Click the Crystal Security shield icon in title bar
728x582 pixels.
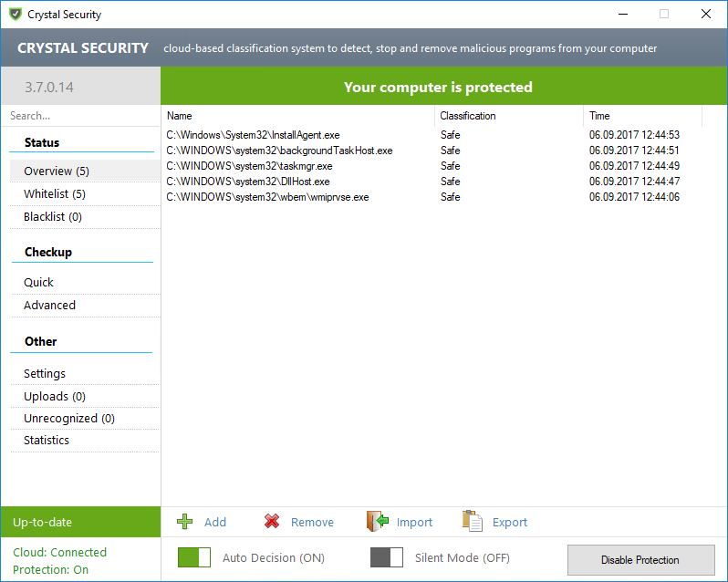click(x=15, y=15)
